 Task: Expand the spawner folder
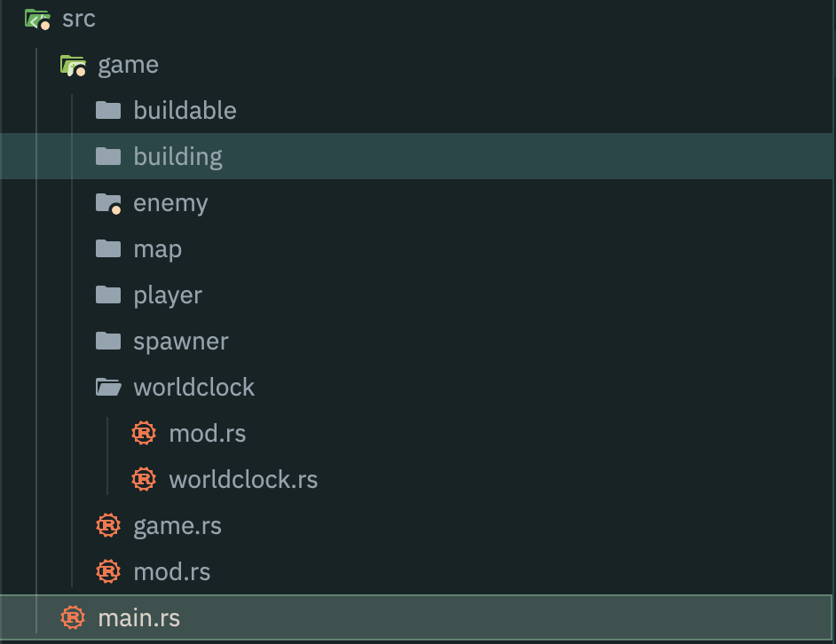[180, 342]
